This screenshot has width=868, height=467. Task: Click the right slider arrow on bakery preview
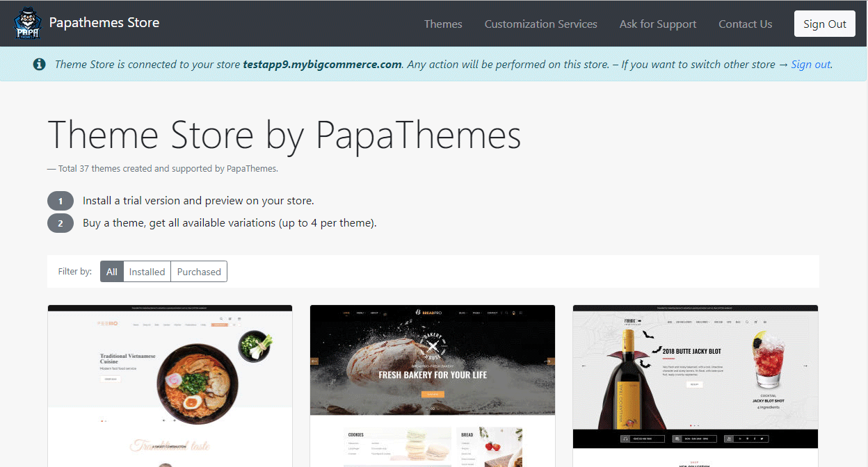point(550,361)
